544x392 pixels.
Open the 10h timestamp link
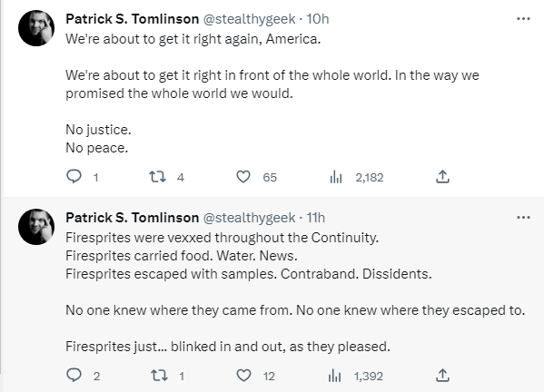click(318, 19)
